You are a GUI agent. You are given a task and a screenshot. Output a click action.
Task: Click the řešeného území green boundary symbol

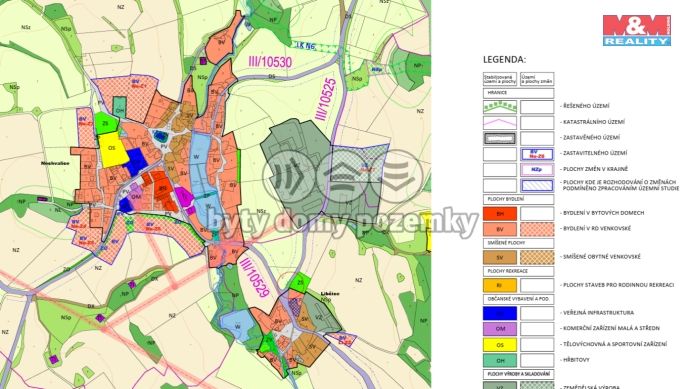(x=500, y=107)
